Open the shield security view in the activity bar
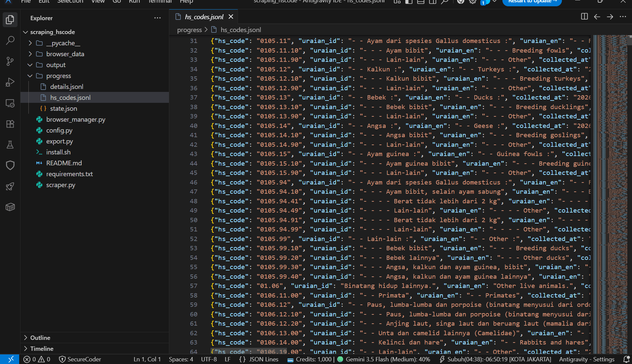The height and width of the screenshot is (364, 632). (x=10, y=165)
